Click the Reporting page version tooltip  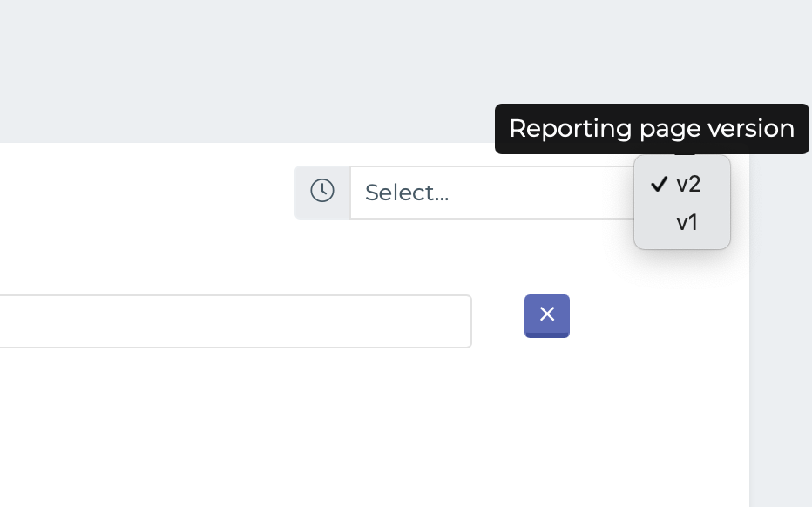[652, 129]
